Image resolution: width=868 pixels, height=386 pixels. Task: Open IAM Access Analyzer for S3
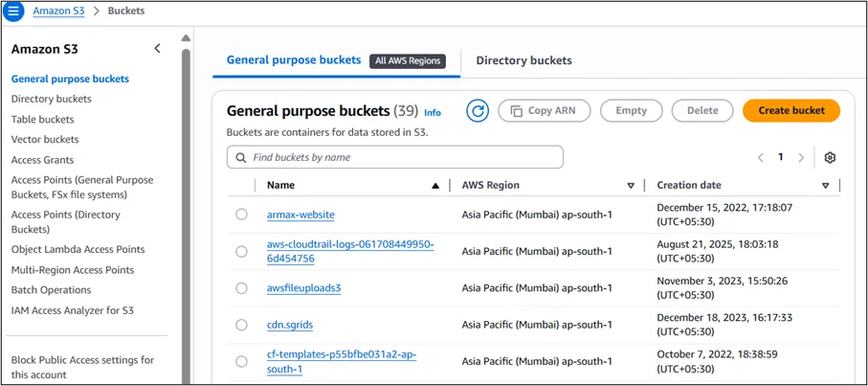[x=73, y=310]
